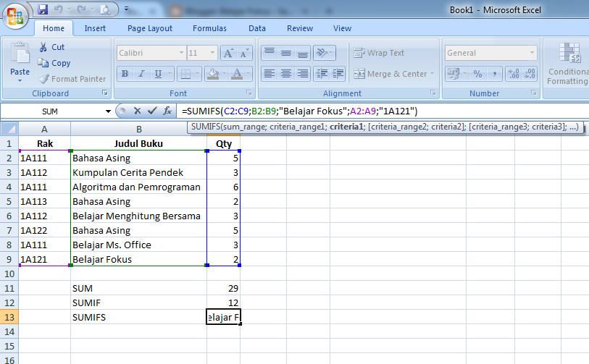Open the Font dialog launcher
This screenshot has width=589, height=364.
coord(248,93)
